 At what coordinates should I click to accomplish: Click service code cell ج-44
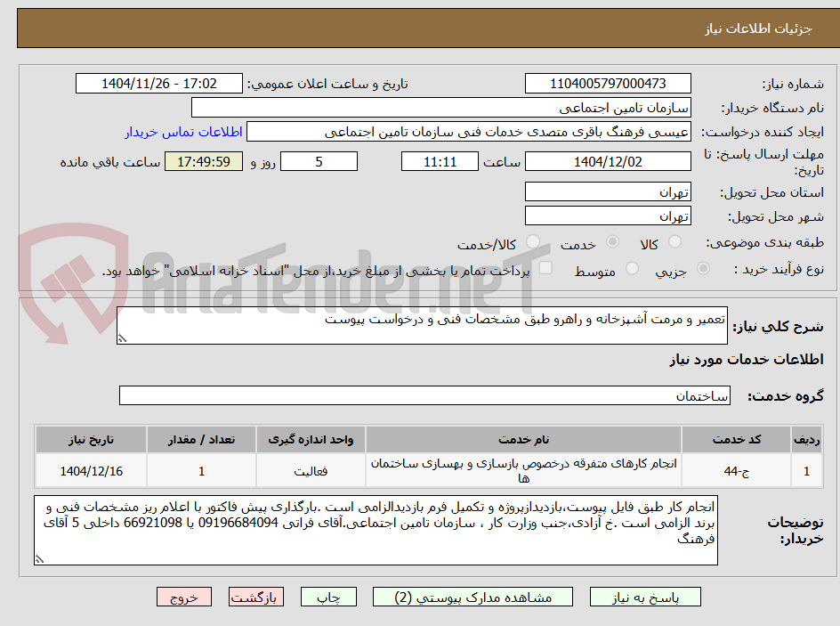(737, 470)
